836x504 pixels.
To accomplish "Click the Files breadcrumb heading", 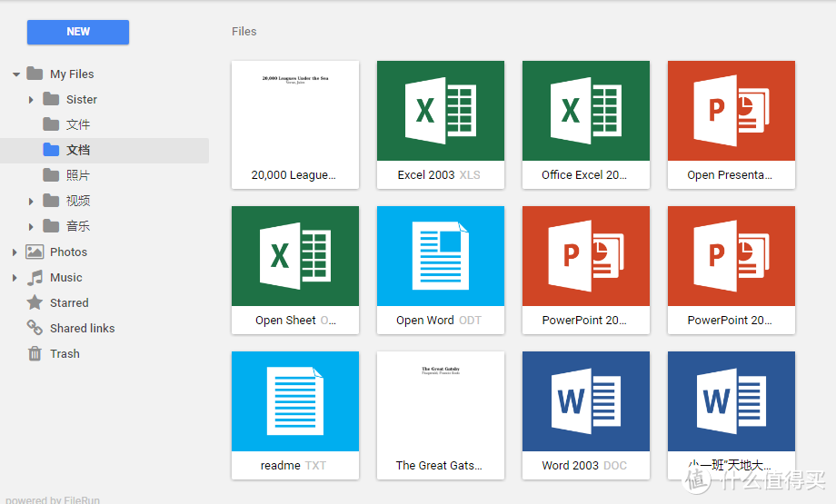I will (x=244, y=32).
